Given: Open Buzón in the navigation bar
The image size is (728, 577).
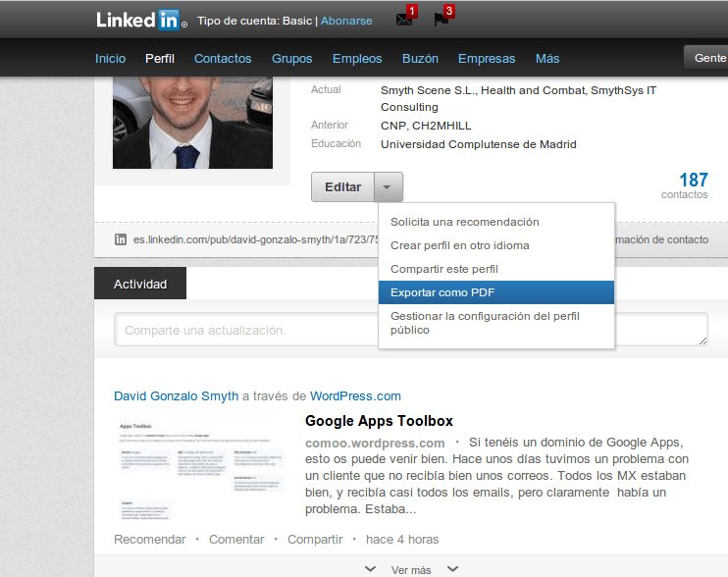Looking at the screenshot, I should tap(420, 59).
